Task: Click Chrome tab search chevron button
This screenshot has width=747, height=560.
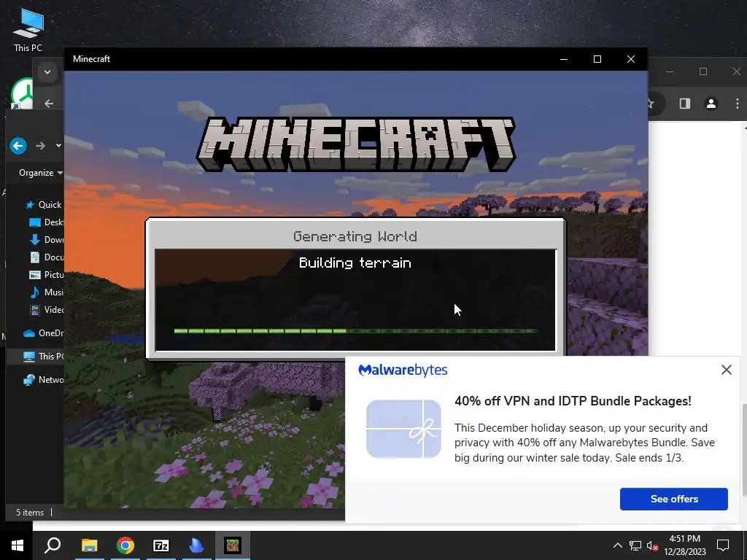Action: click(x=47, y=72)
